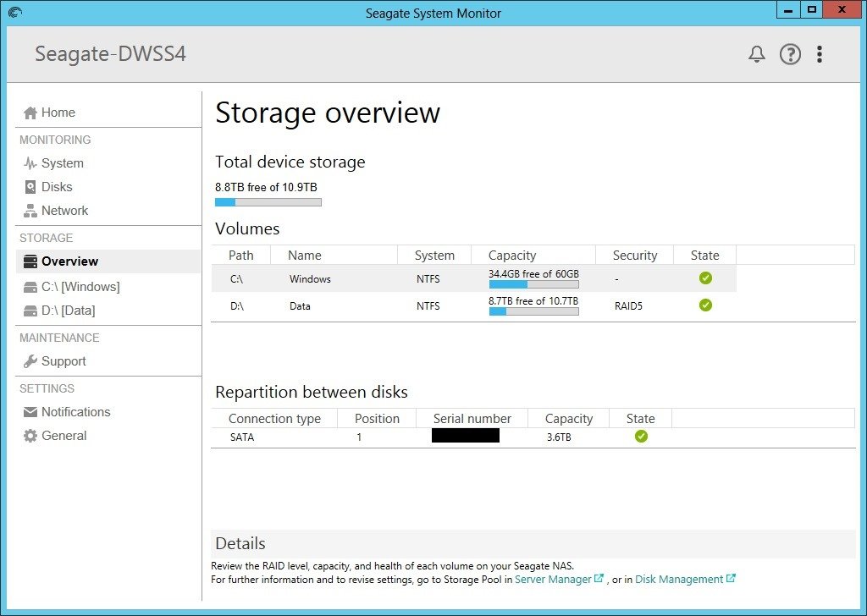Image resolution: width=867 pixels, height=616 pixels.
Task: Click the RAID5 security value
Action: [629, 306]
